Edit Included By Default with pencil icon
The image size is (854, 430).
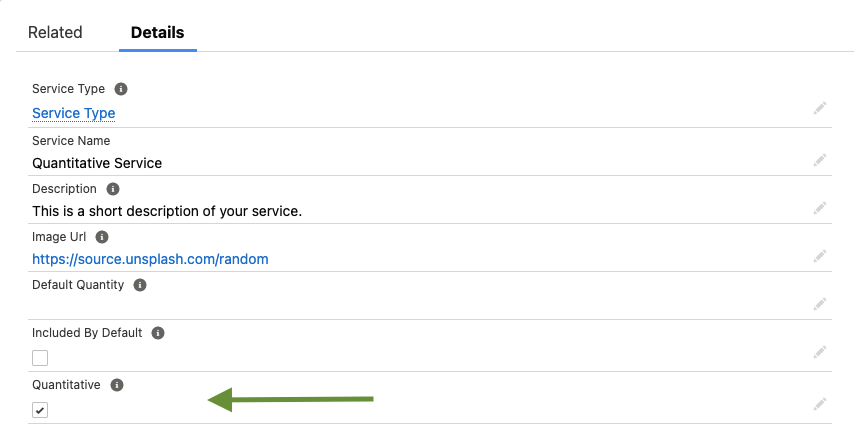pos(820,351)
